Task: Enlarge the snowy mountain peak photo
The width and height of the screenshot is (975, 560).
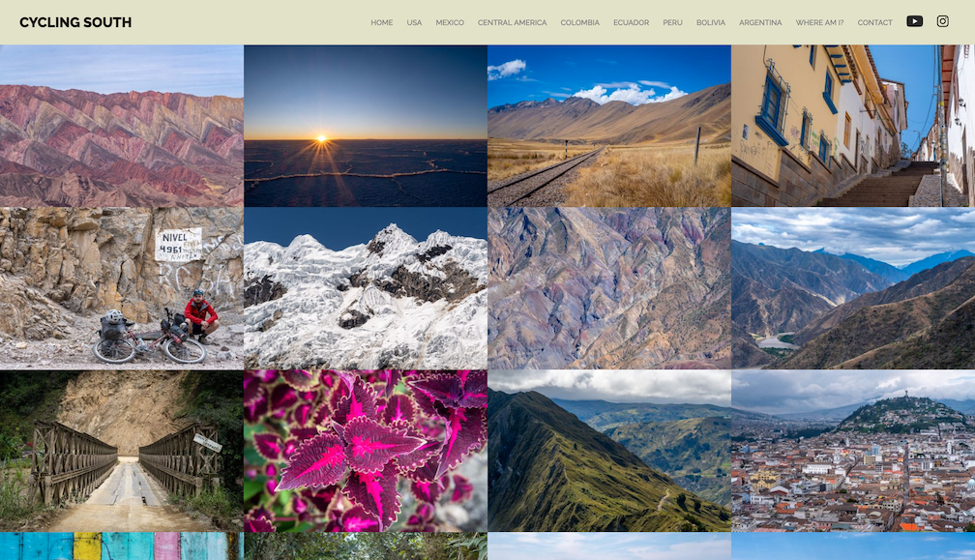Action: pos(365,288)
